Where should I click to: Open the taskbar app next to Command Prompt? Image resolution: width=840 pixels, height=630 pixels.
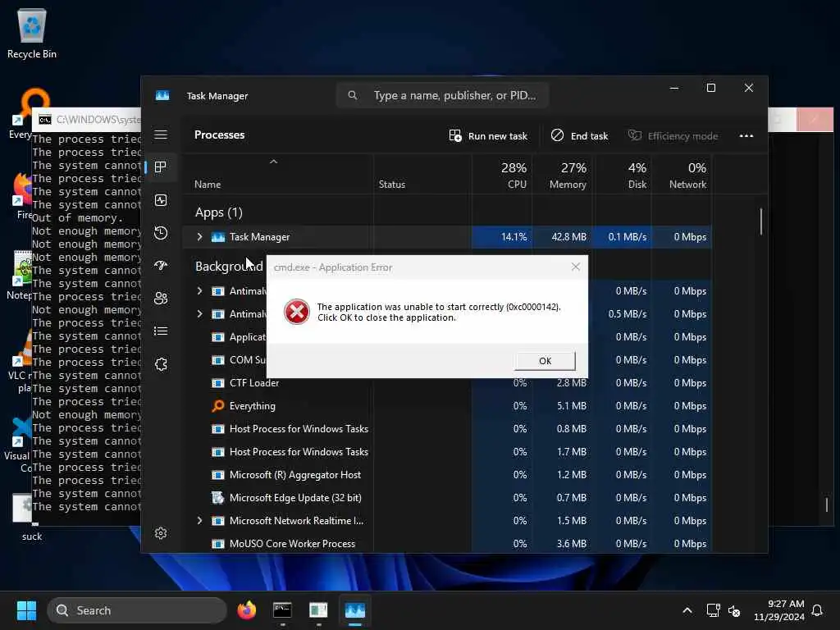tap(318, 610)
